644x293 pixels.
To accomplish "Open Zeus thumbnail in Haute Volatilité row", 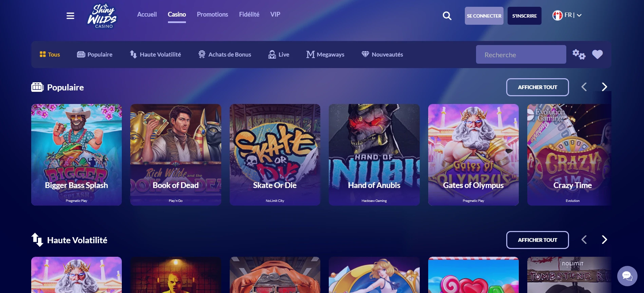I will [x=76, y=275].
